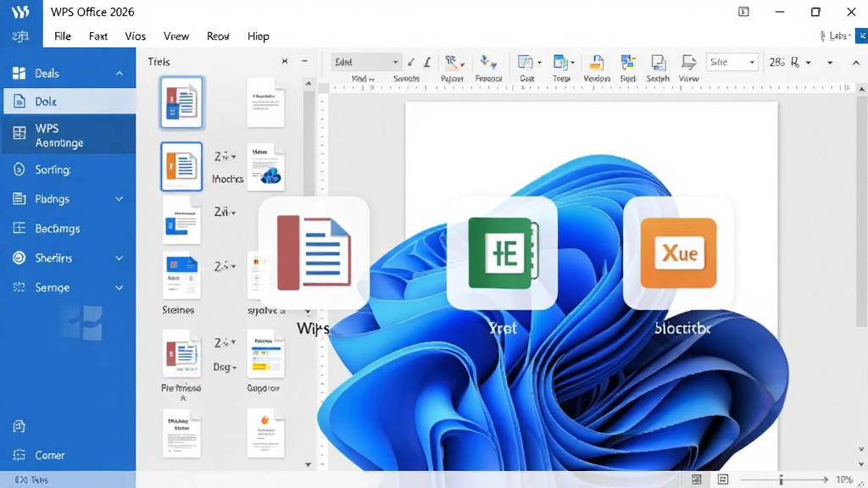Click the icon above Comer in the sidebar
This screenshot has height=488, width=868.
coord(19,426)
